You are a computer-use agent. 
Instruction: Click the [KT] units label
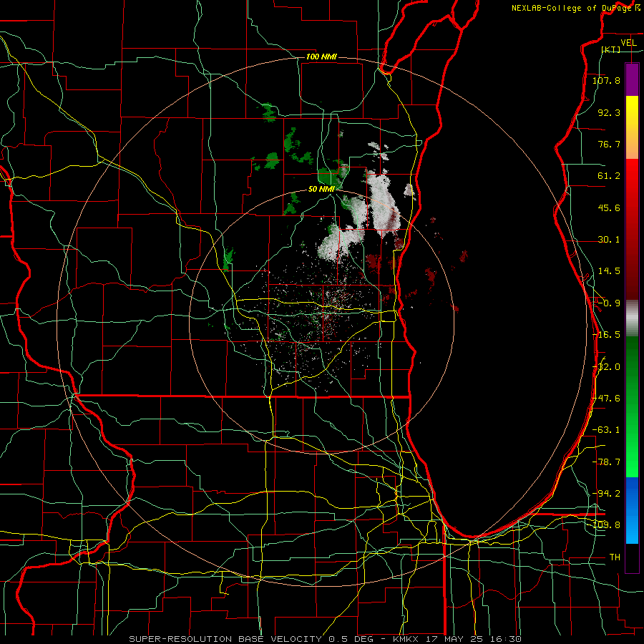click(x=611, y=49)
